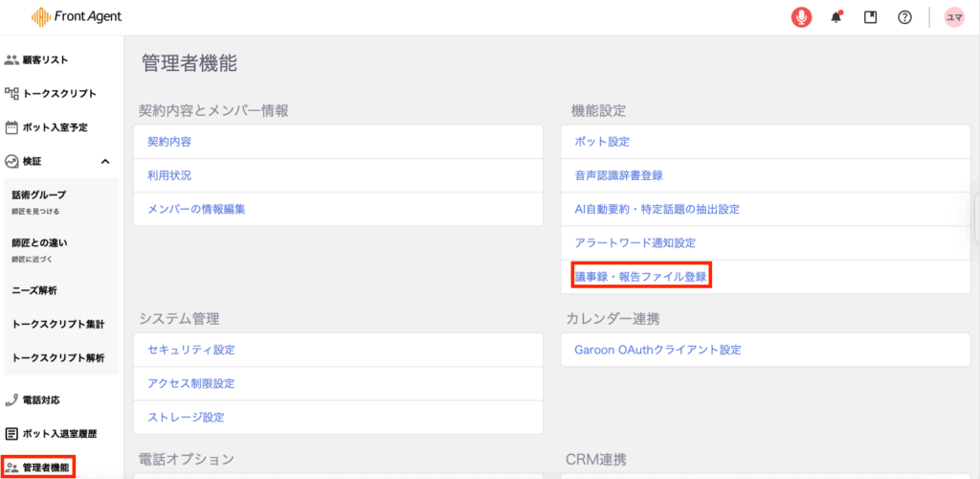Screen dimensions: 980x479
Task: Click the セキュリティ設定 link
Action: click(190, 350)
